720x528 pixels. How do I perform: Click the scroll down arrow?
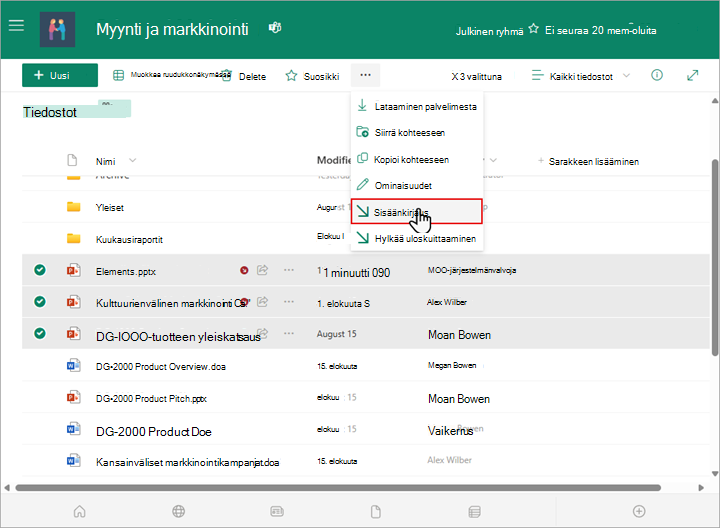pos(714,473)
